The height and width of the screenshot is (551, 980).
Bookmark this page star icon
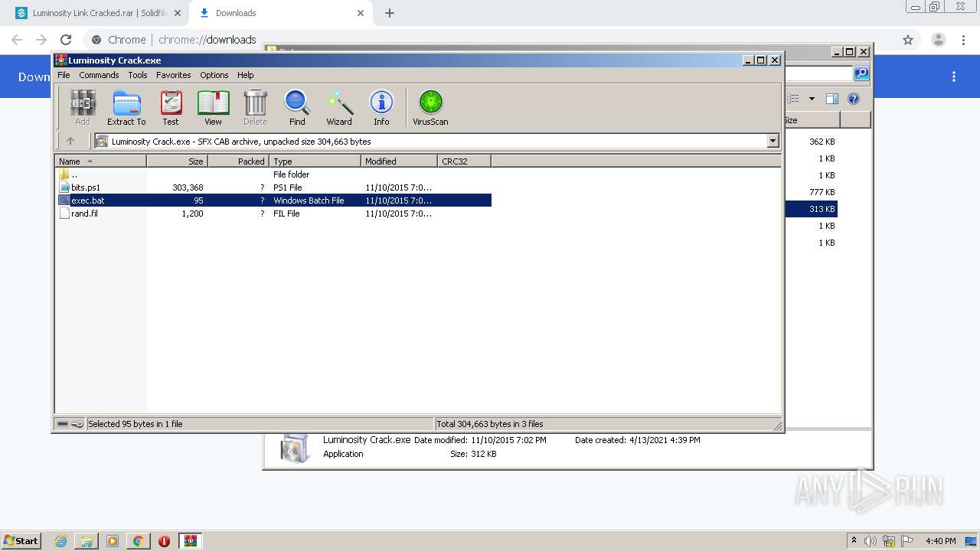908,40
